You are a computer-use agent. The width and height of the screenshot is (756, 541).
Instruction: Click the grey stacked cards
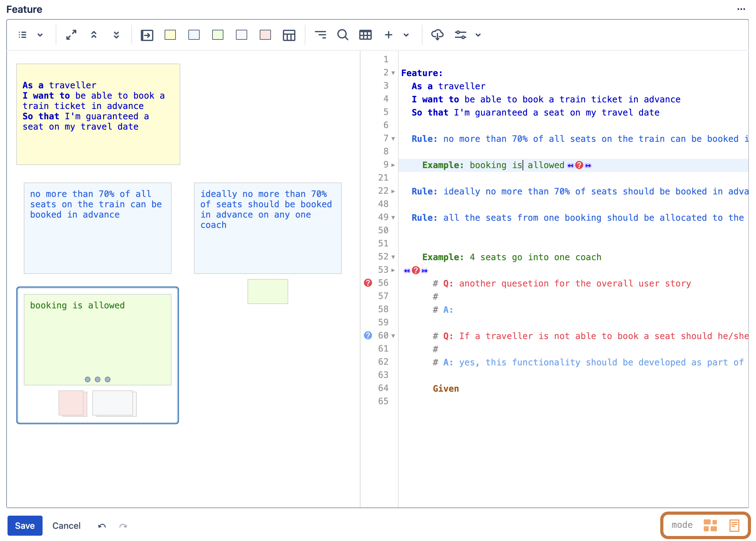(115, 404)
